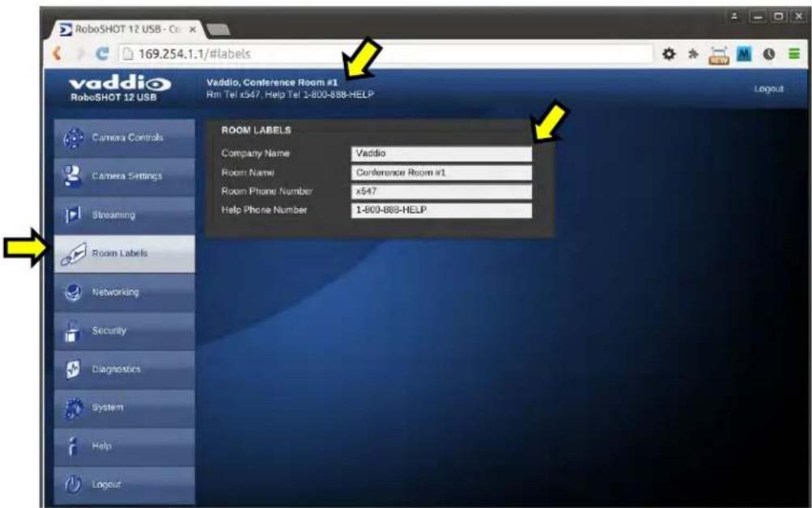Click Logout in the sidebar
This screenshot has width=812, height=508.
125,485
